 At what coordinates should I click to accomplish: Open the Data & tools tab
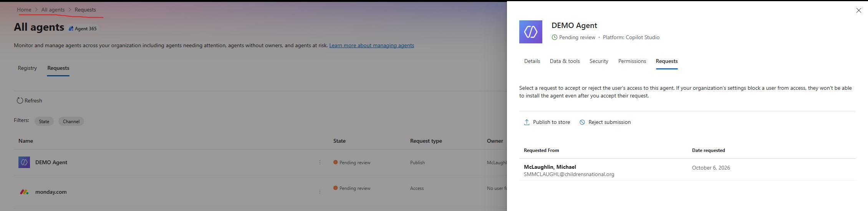point(565,61)
